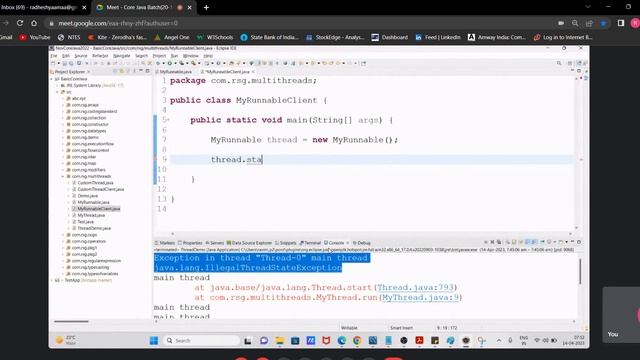Image resolution: width=640 pixels, height=360 pixels.
Task: Open Google Chrome from taskbar
Action: [357, 340]
